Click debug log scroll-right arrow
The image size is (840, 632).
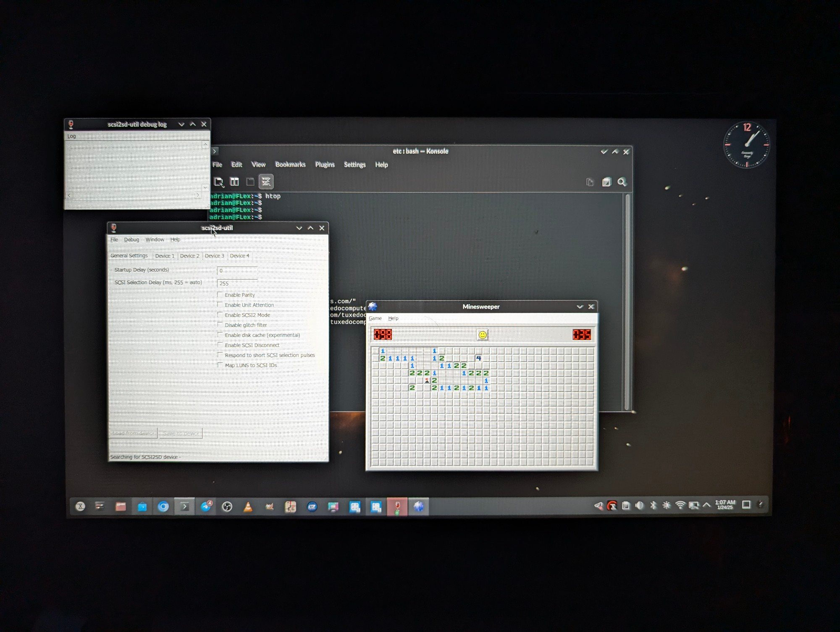tap(197, 195)
